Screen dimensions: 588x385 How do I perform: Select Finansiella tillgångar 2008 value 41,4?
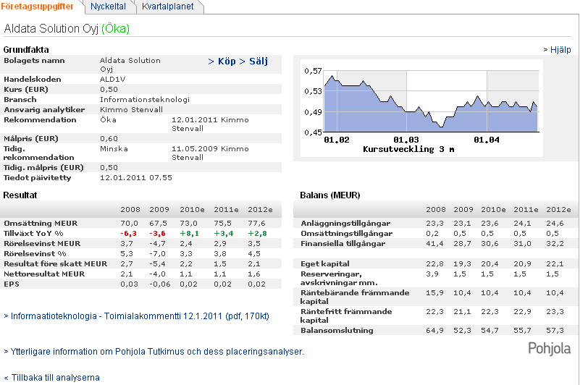[x=434, y=243]
